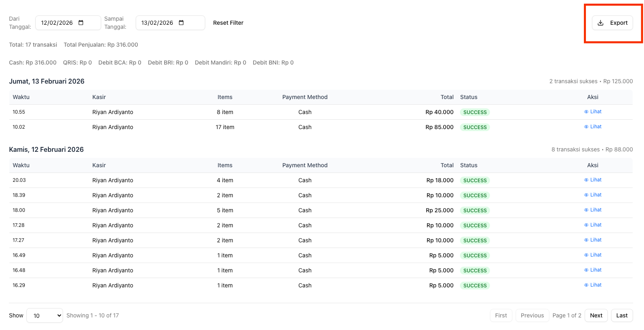View the 16.48 transaction via Lihat
The height and width of the screenshot is (330, 644).
pyautogui.click(x=596, y=270)
